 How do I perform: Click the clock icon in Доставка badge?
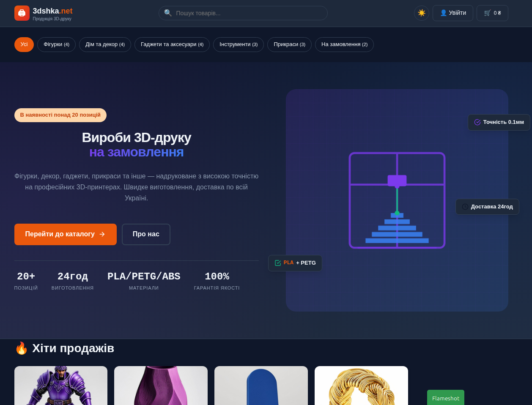pos(465,207)
